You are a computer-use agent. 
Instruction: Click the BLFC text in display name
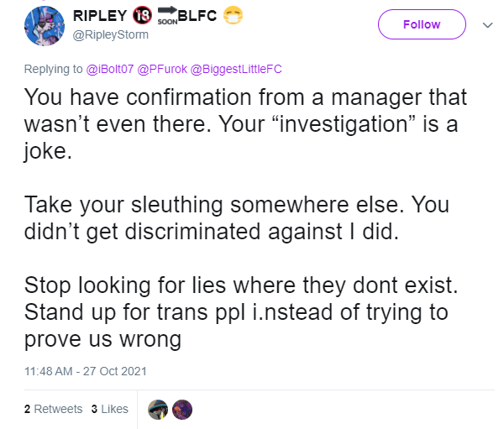(197, 16)
